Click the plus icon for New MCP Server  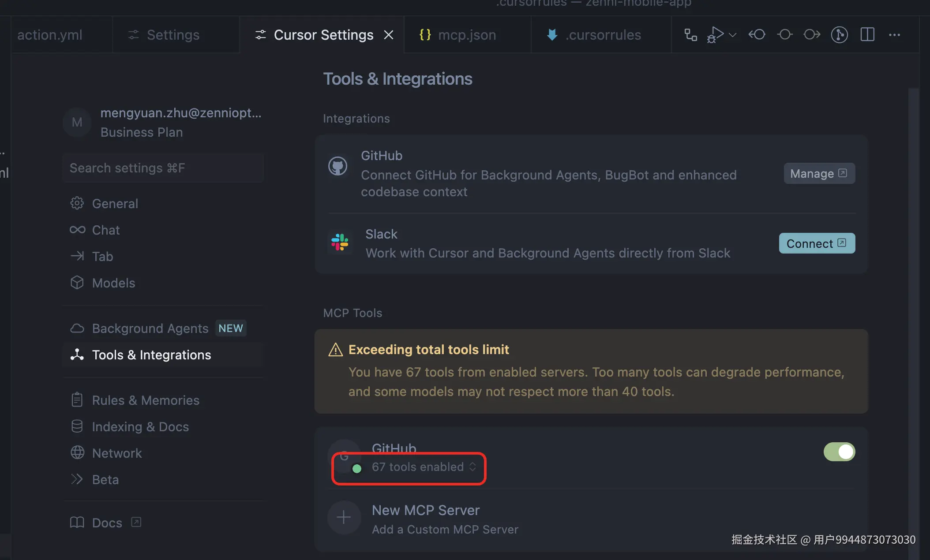pos(344,517)
